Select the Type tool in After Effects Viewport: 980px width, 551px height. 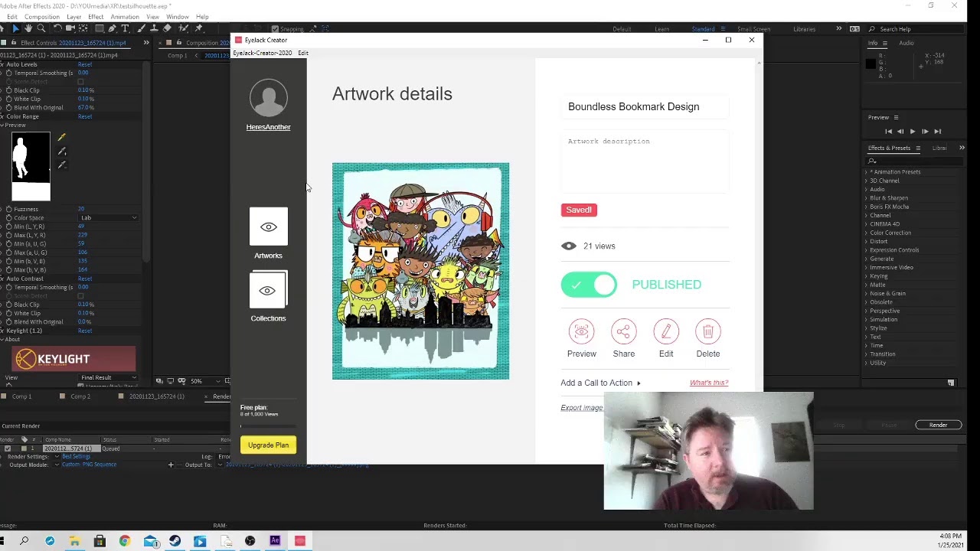coord(126,28)
